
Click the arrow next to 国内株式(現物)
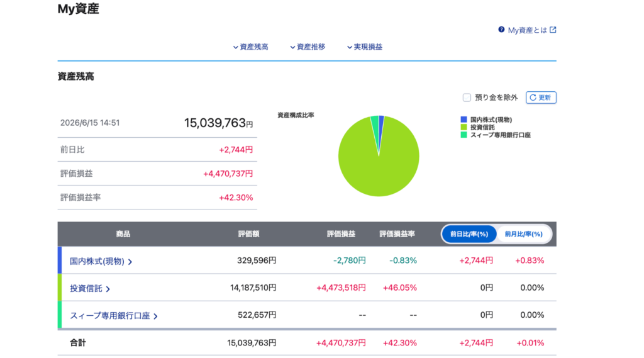coord(130,262)
